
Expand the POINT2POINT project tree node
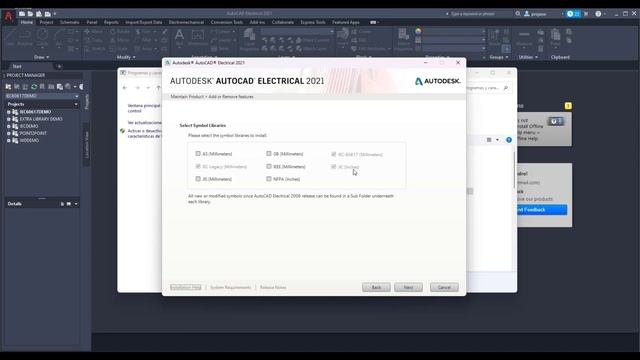[x=9, y=133]
